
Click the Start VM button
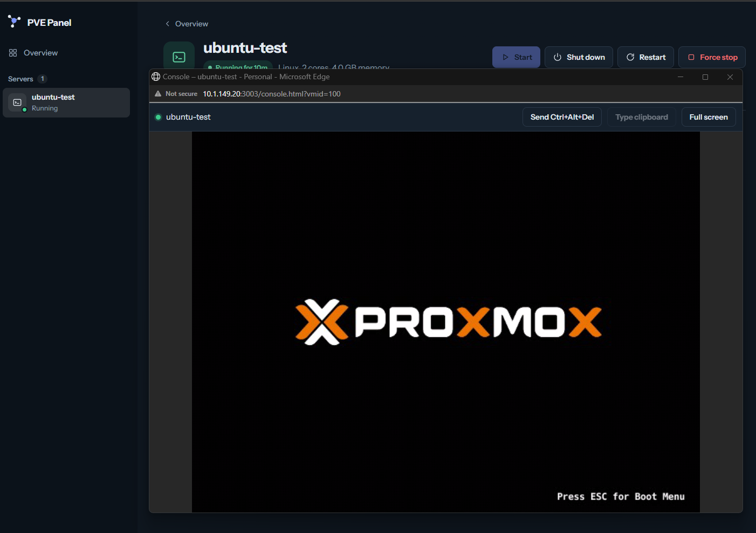[516, 57]
